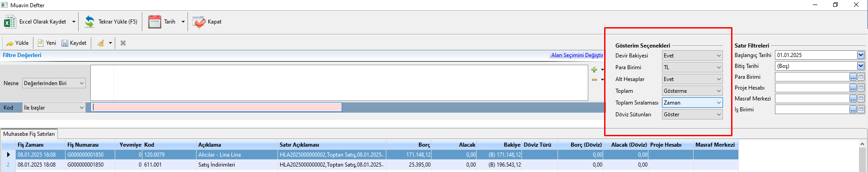Open the Tarih calendar icon

click(x=155, y=22)
